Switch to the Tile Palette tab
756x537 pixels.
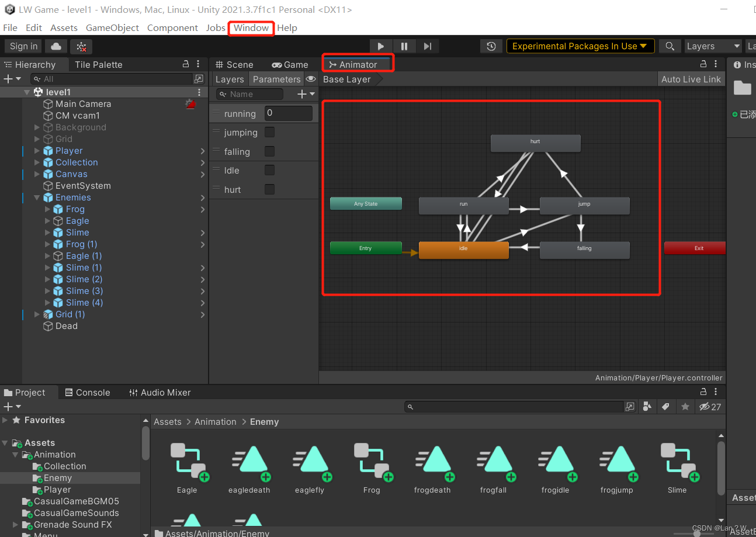pyautogui.click(x=98, y=64)
